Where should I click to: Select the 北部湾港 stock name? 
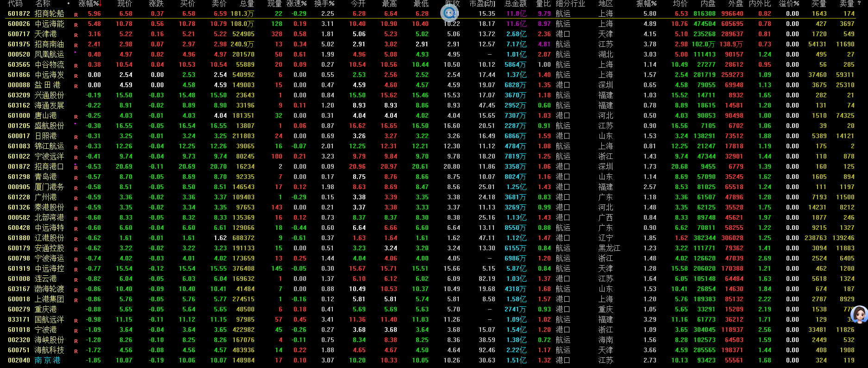pyautogui.click(x=50, y=218)
